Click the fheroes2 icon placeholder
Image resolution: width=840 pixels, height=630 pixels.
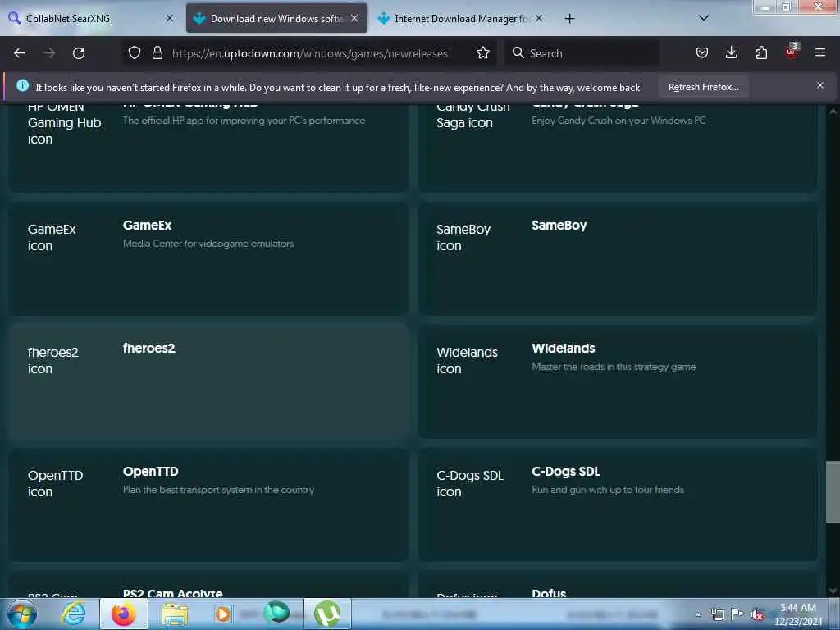pos(52,361)
